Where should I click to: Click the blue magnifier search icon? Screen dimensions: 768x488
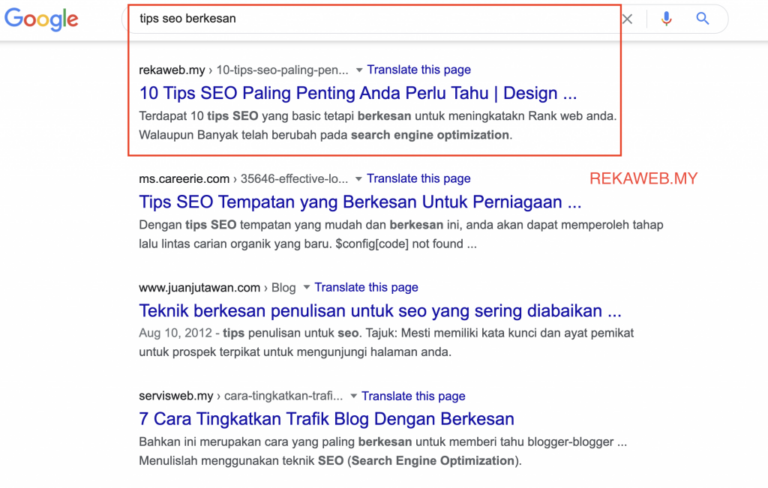(x=702, y=19)
